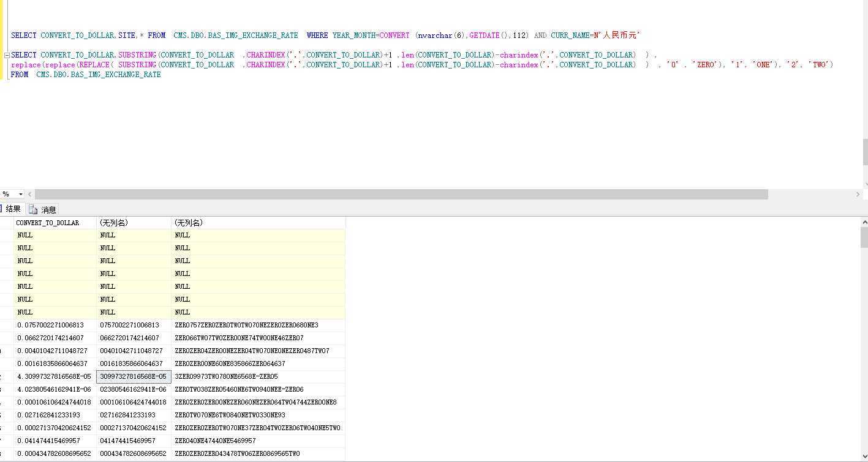The height and width of the screenshot is (462, 868).
Task: Select cell 0.0757002271006813
Action: click(x=55, y=325)
